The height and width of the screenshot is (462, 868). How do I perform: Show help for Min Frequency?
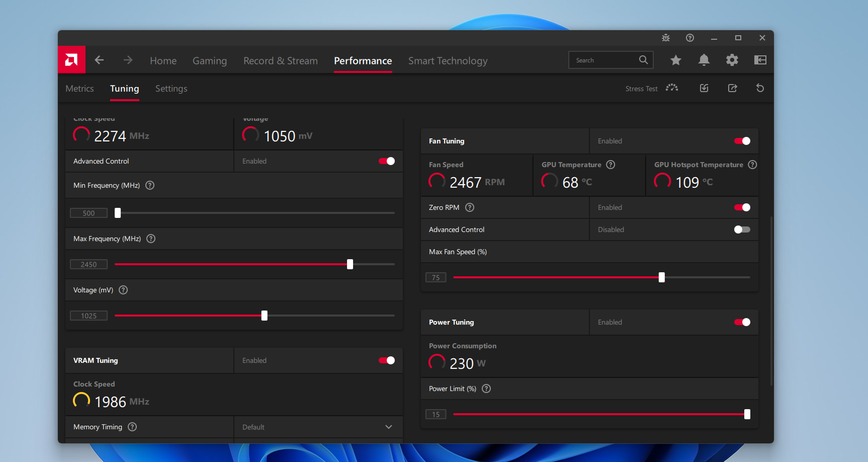[150, 185]
